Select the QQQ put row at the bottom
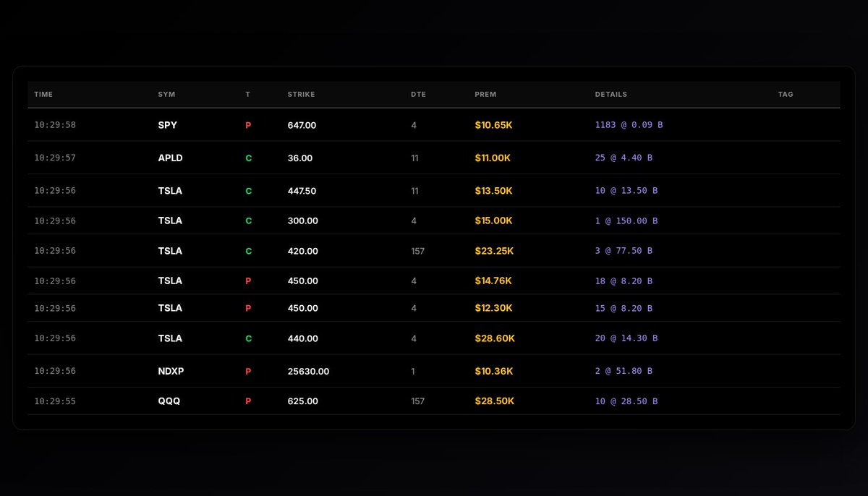This screenshot has width=868, height=496. tap(170, 401)
